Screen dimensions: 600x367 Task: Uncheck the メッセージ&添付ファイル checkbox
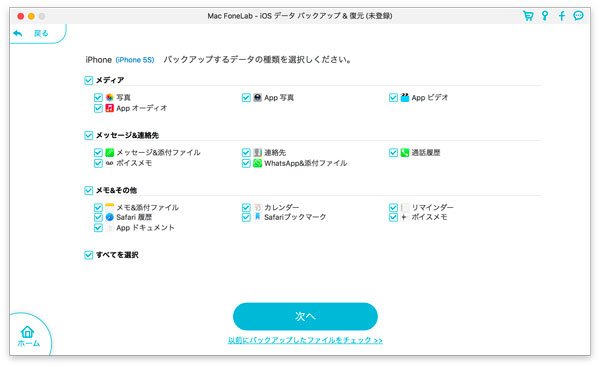(x=98, y=153)
